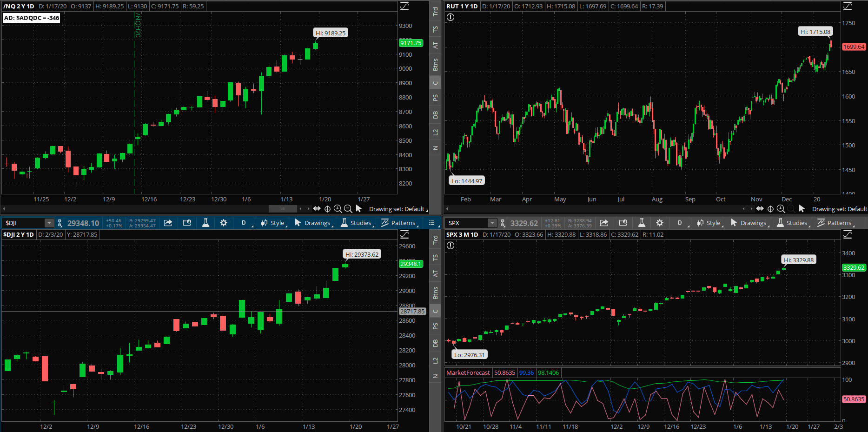Viewport: 868px width, 432px height.
Task: Expand Drawing set: Default under RUT chart
Action: [x=840, y=209]
